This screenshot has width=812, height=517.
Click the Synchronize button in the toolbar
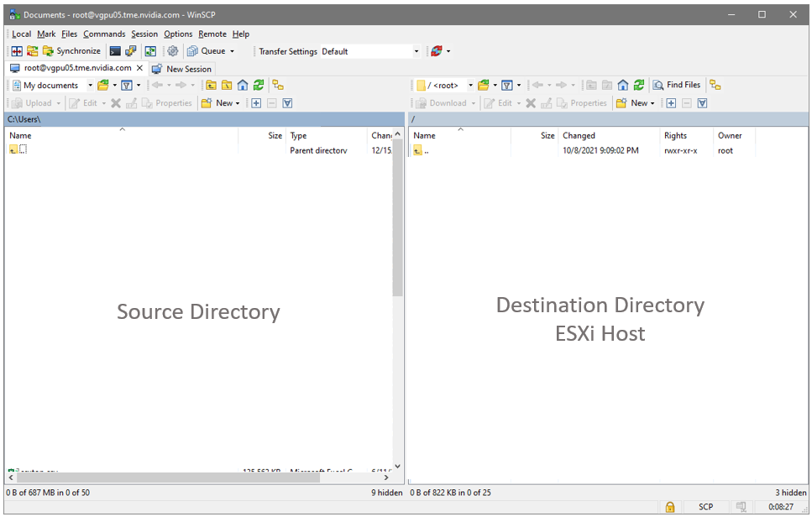pyautogui.click(x=71, y=51)
